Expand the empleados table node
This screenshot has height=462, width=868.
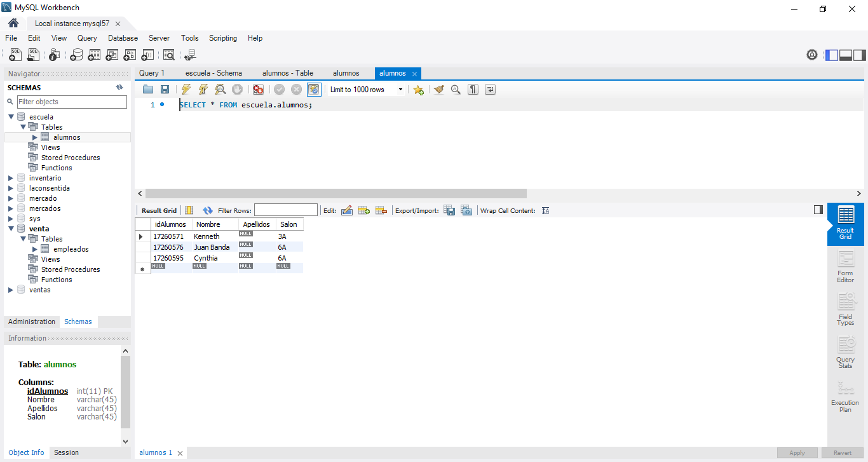[x=35, y=249]
